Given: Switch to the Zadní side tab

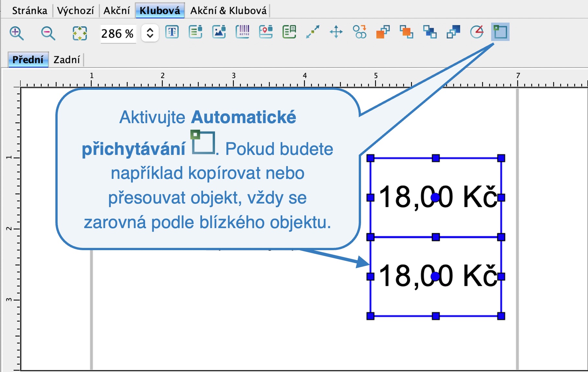Looking at the screenshot, I should pos(67,60).
